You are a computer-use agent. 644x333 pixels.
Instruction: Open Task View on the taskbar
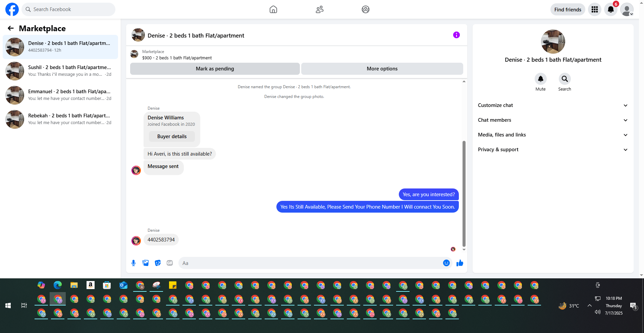tap(24, 306)
